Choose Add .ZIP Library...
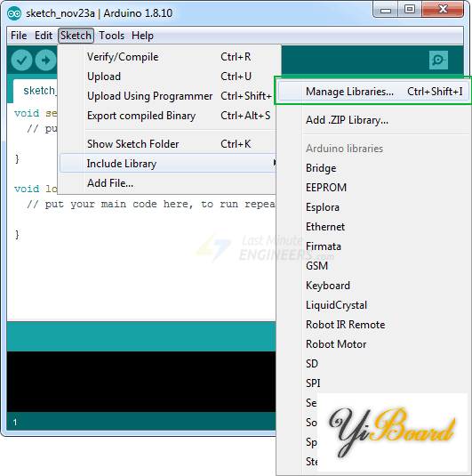 [x=373, y=120]
